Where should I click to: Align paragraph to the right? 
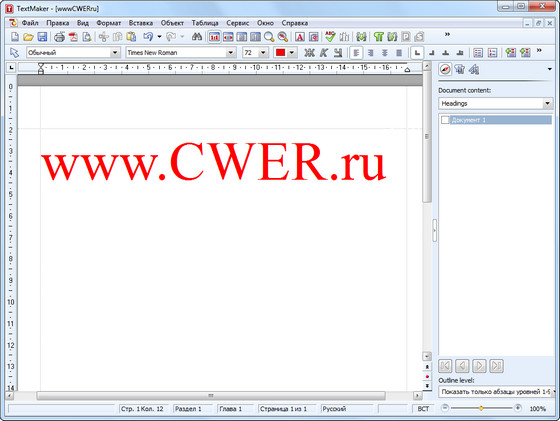point(370,53)
